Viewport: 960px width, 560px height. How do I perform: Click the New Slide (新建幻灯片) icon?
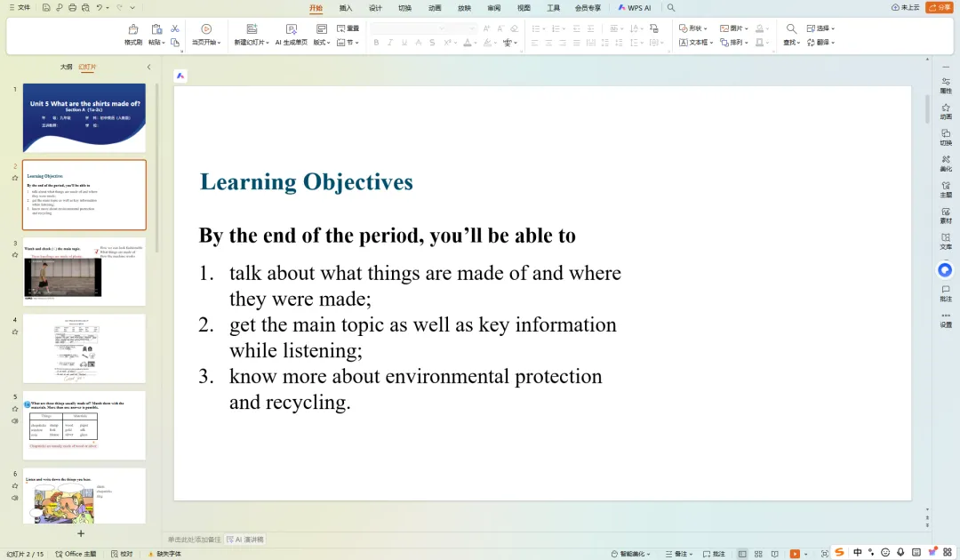tap(252, 28)
